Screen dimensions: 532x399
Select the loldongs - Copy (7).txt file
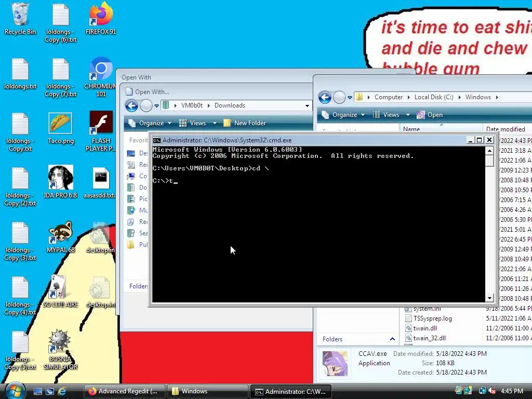(x=60, y=77)
